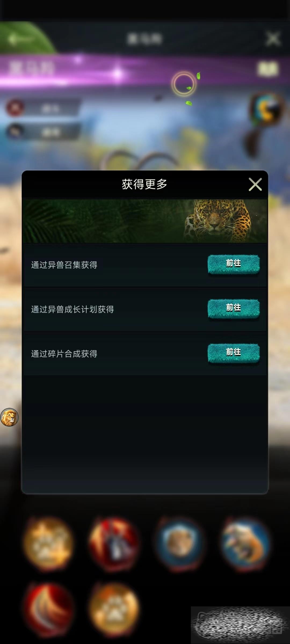Image resolution: width=290 pixels, height=644 pixels.
Task: Tap the blurred yellow button on purple banner
Action: [268, 69]
